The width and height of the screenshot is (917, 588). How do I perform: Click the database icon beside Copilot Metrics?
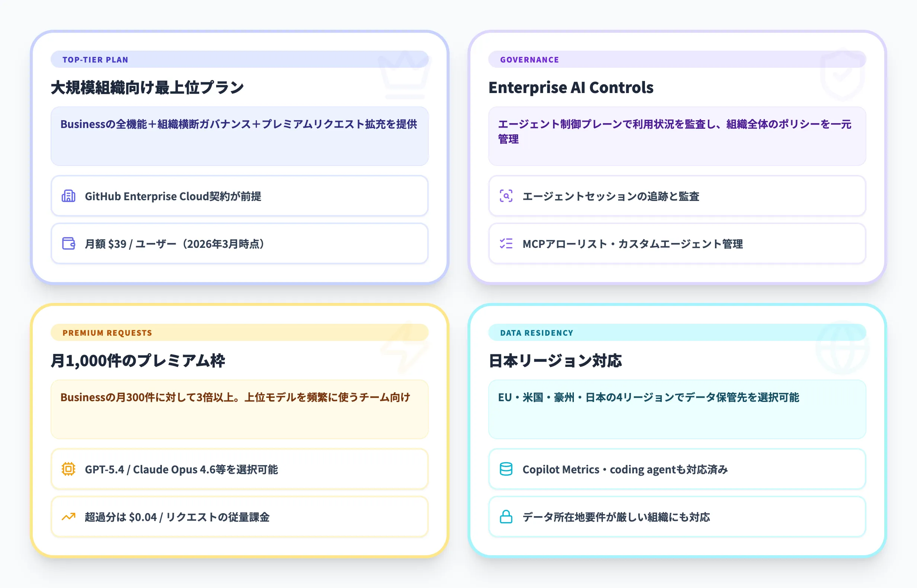[x=506, y=469]
